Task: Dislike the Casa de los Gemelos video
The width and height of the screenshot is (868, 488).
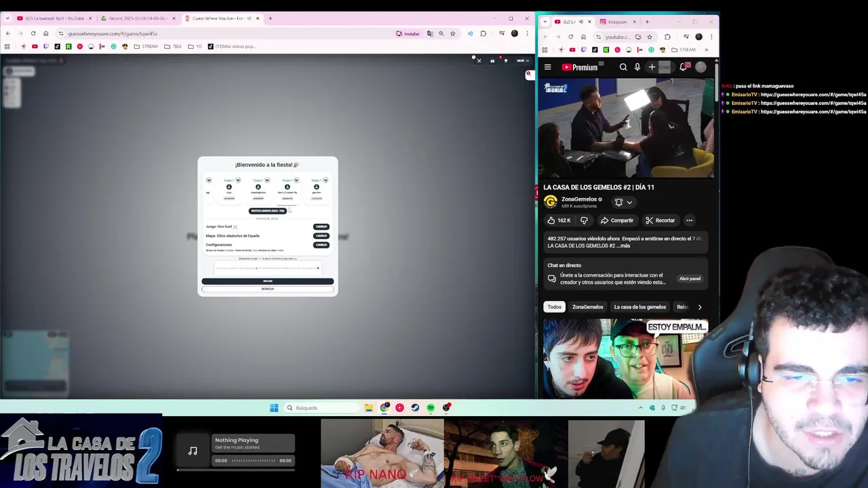Action: (584, 220)
